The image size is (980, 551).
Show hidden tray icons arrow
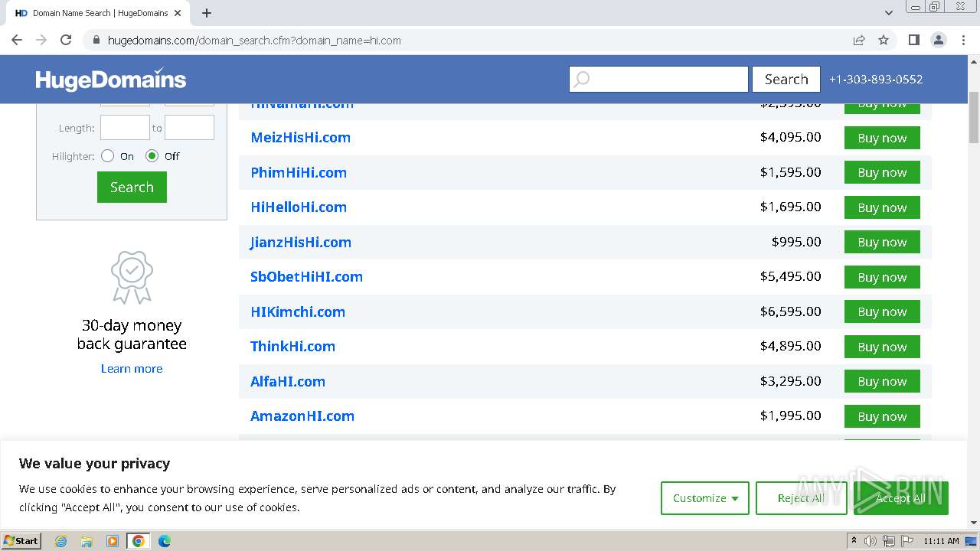click(854, 541)
